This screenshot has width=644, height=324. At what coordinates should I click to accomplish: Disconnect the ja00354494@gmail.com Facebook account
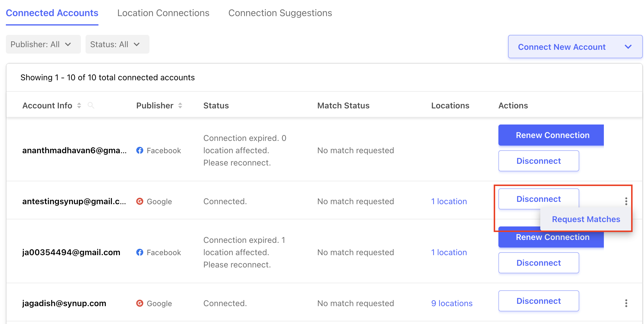pos(539,263)
